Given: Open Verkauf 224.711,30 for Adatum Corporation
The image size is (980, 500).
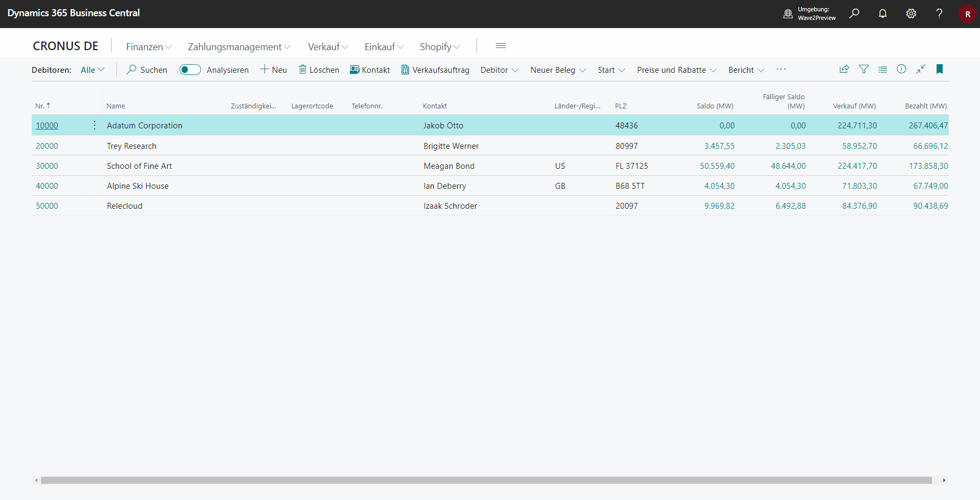Looking at the screenshot, I should tap(857, 125).
